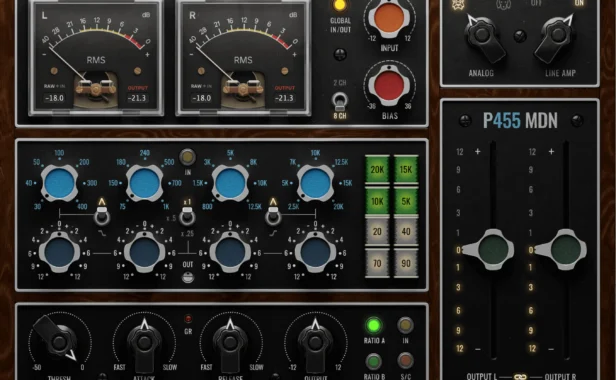Click the high band gain knob
The width and height of the screenshot is (616, 380).
click(x=315, y=253)
